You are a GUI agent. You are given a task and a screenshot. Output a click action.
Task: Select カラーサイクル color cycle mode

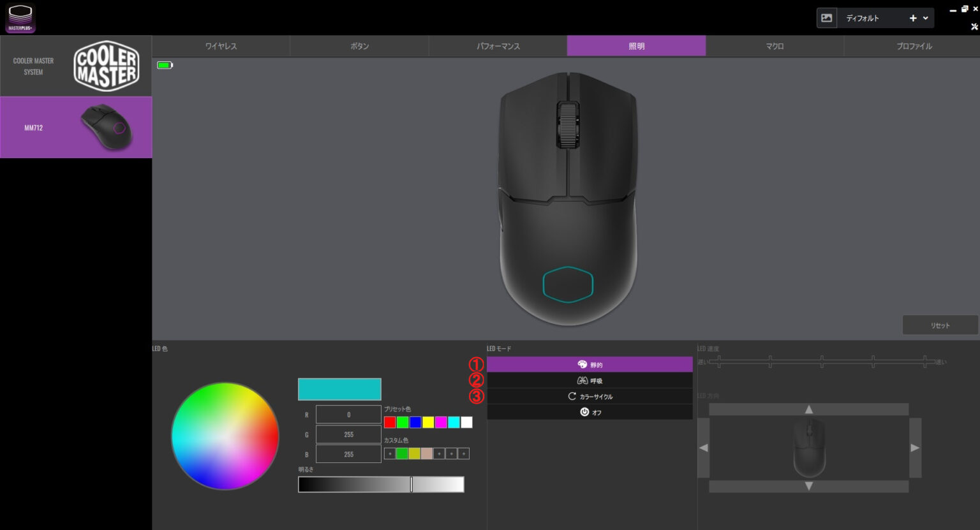[590, 396]
